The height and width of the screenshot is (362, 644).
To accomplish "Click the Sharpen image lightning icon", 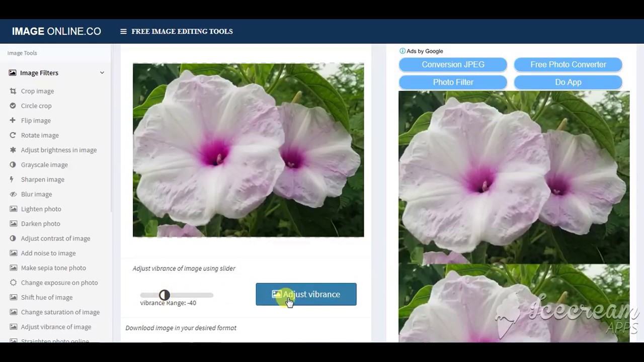I will pos(12,179).
